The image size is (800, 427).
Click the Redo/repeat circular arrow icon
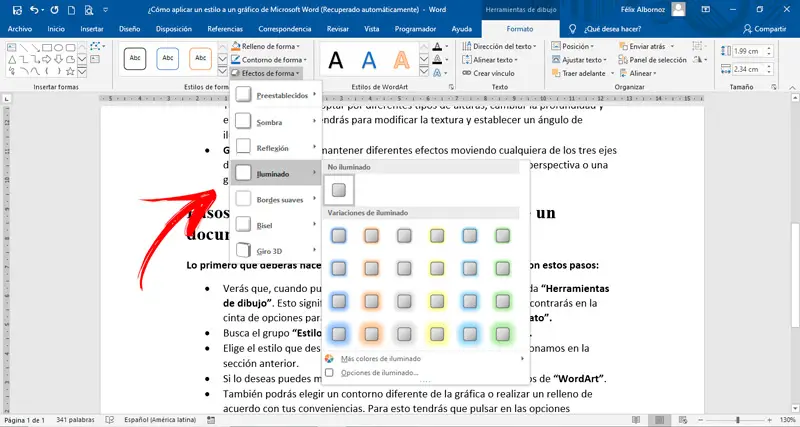coord(54,10)
